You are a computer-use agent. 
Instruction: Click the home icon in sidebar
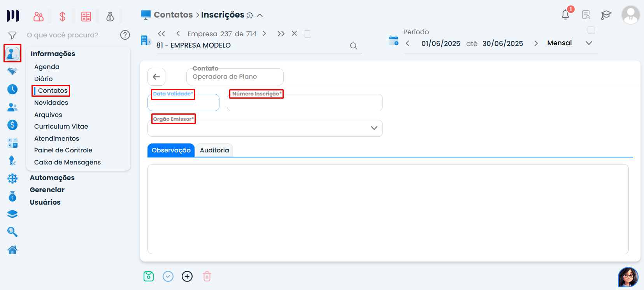coord(12,250)
